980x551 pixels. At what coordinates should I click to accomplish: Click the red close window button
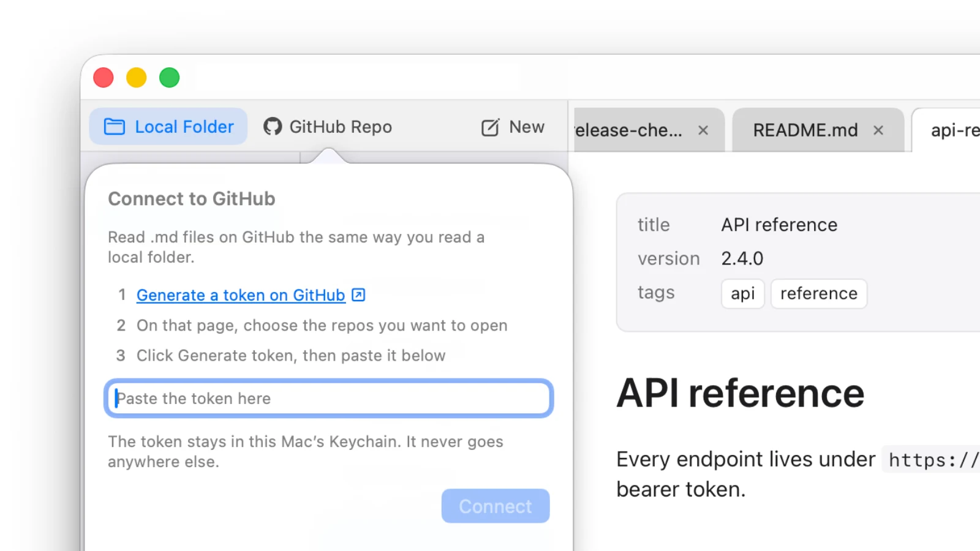point(104,78)
